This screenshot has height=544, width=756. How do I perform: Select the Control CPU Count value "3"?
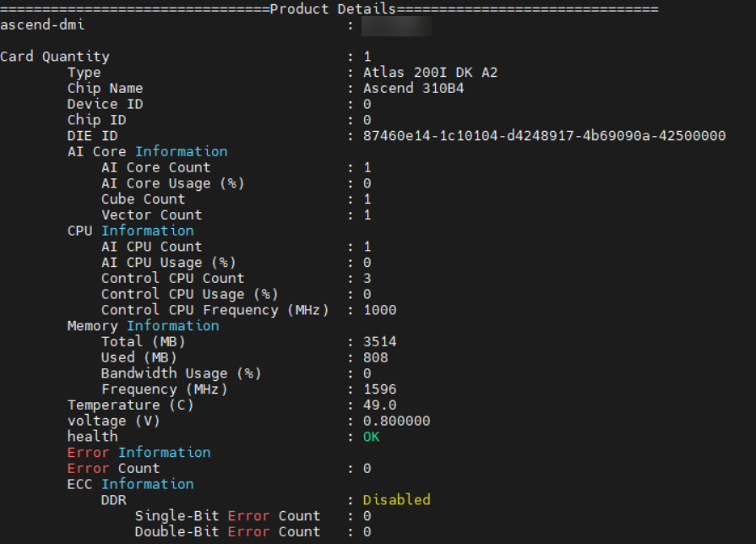pyautogui.click(x=367, y=278)
